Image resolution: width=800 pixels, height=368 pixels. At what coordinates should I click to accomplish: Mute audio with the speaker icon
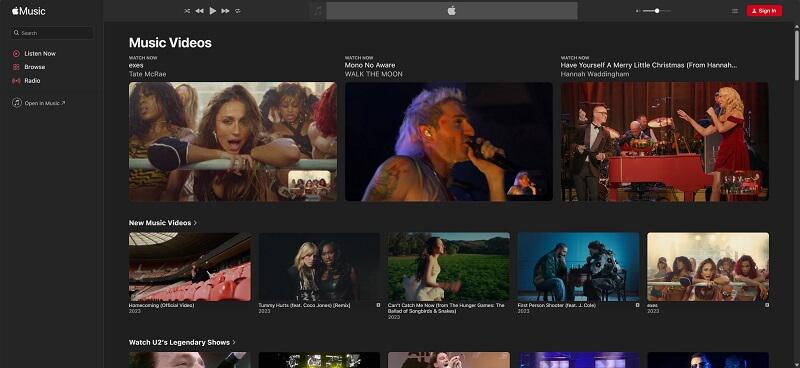pyautogui.click(x=638, y=11)
